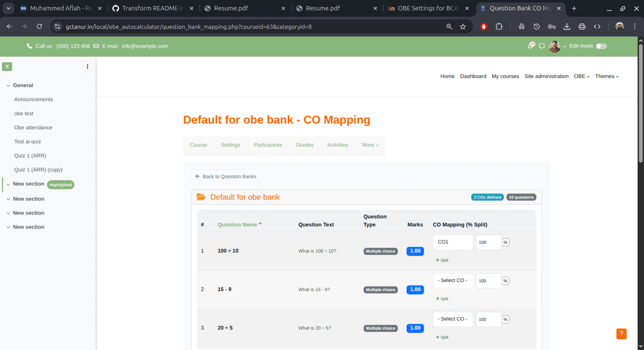Click the orange help question mark button
Viewport: 644px width, 350px height.
(621, 334)
